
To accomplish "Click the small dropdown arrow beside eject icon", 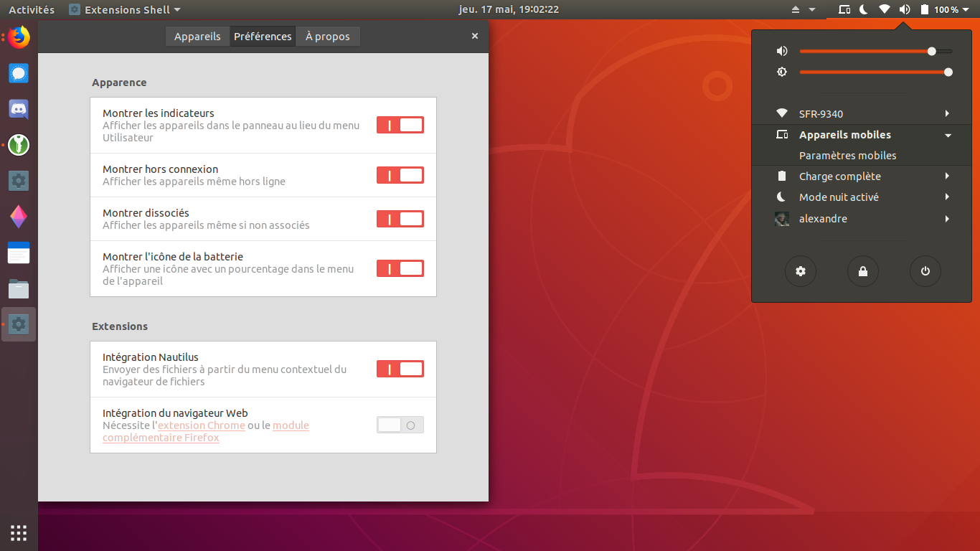I will click(812, 9).
